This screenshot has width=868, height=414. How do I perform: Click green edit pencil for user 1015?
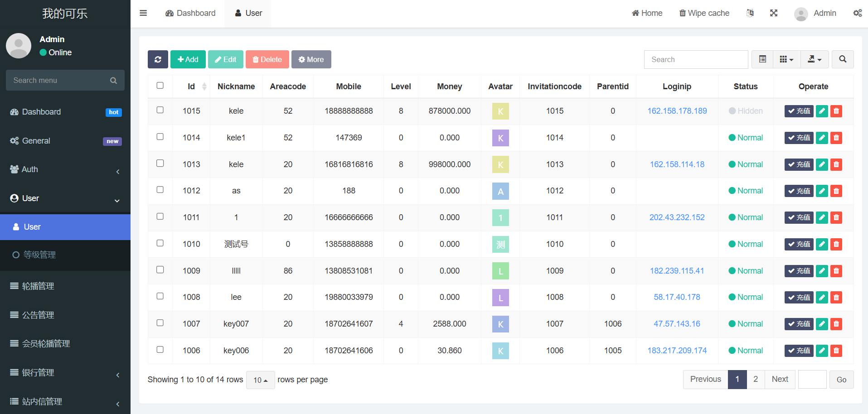tap(822, 111)
